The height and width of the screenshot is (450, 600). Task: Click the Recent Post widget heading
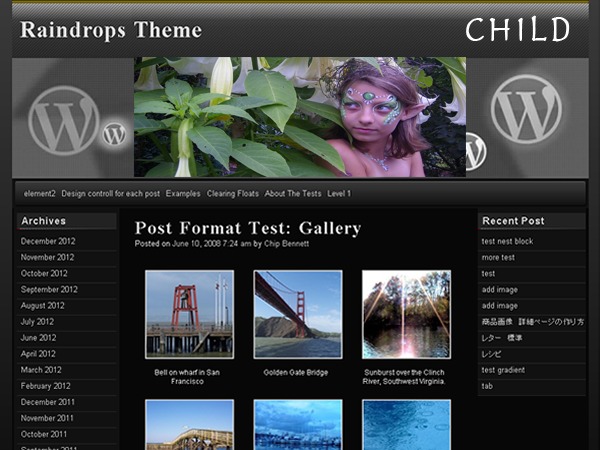coord(513,221)
